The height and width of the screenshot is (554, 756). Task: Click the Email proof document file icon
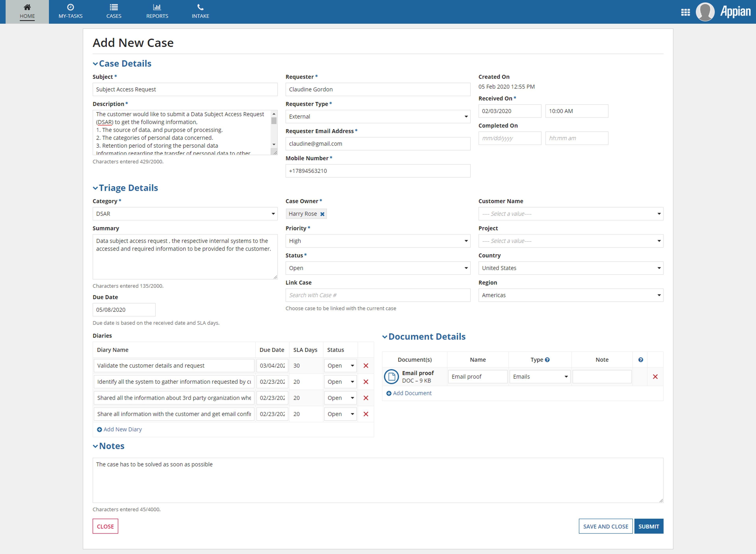[391, 377]
